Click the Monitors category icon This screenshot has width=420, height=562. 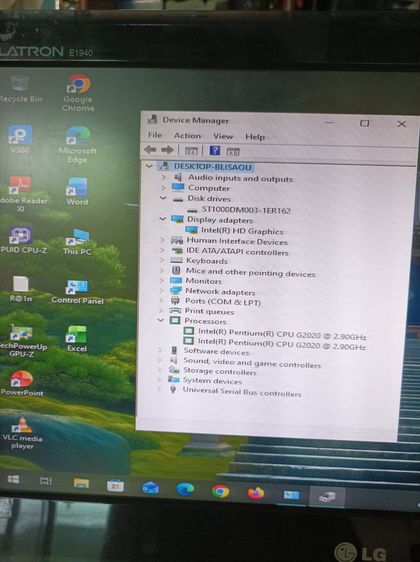(x=176, y=280)
